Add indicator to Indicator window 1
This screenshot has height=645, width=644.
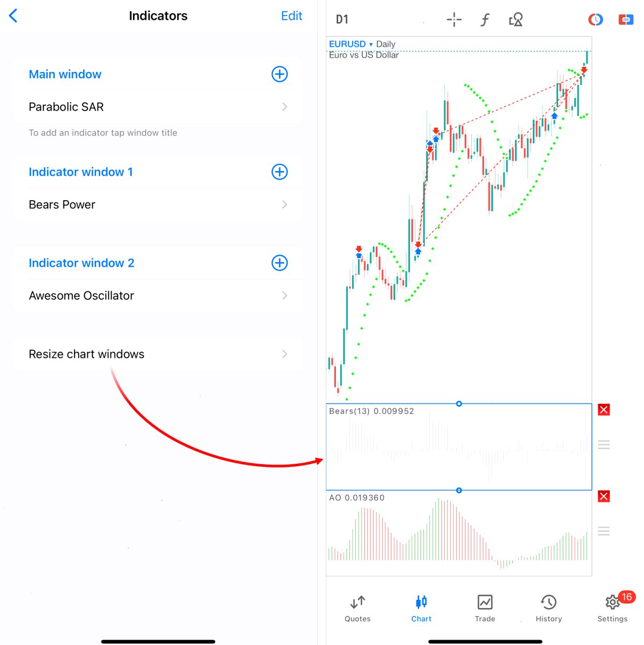tap(280, 172)
